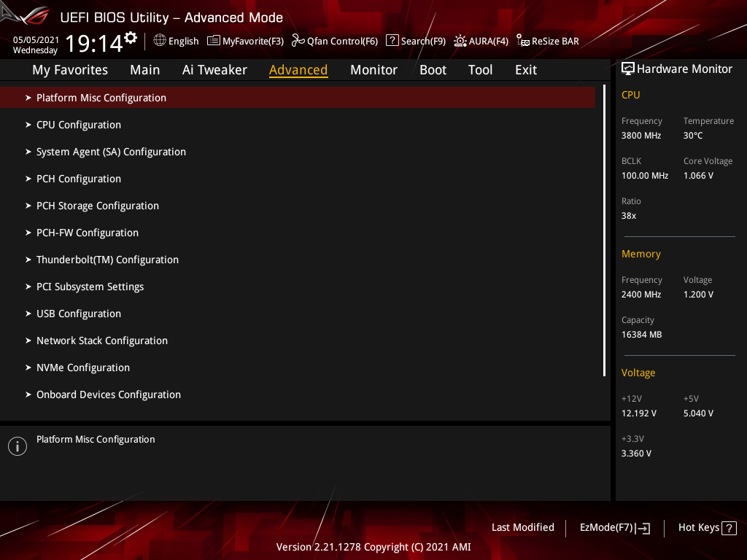Image resolution: width=747 pixels, height=560 pixels.
Task: Switch to the Boot tab
Action: pyautogui.click(x=433, y=70)
